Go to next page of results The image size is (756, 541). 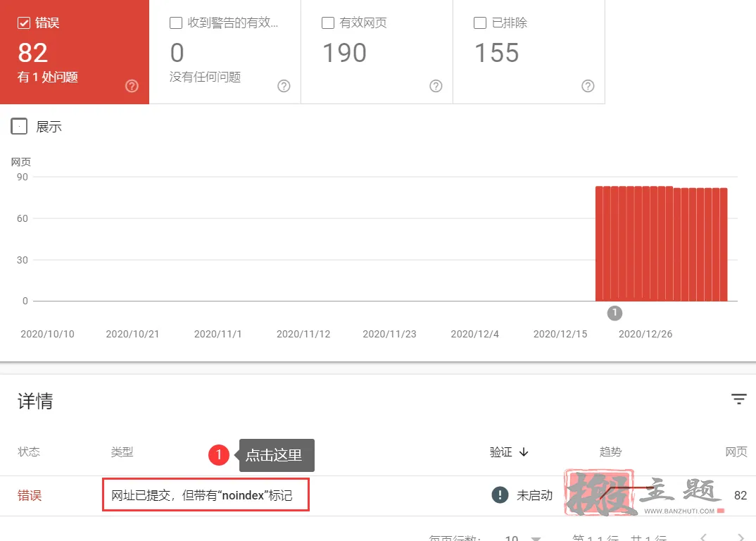point(741,537)
